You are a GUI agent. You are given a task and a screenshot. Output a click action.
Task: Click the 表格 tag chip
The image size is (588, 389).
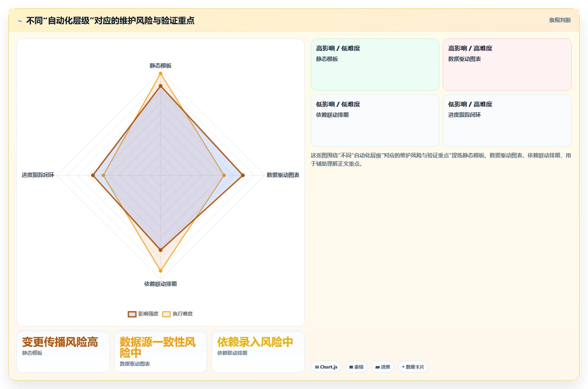(x=356, y=367)
